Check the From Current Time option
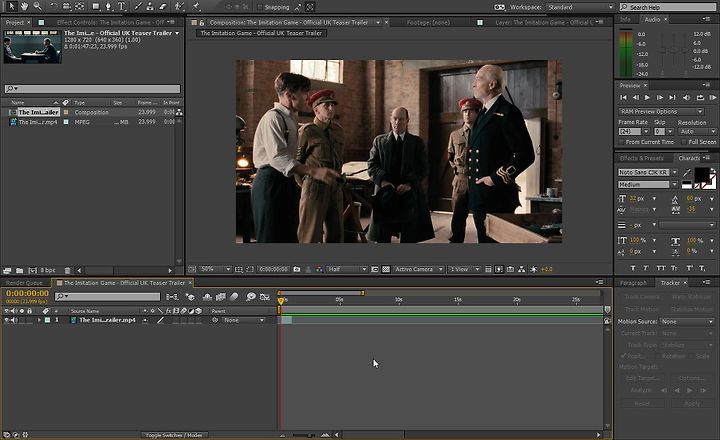Image resolution: width=720 pixels, height=440 pixels. point(621,142)
